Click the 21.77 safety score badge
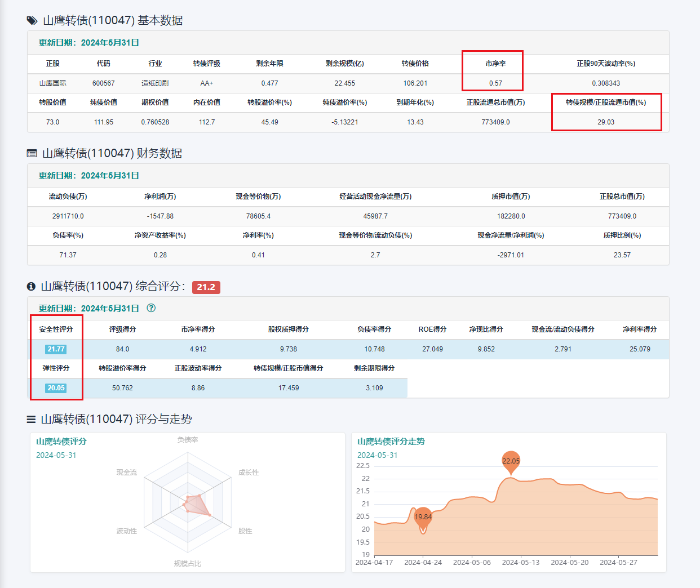 tap(56, 349)
